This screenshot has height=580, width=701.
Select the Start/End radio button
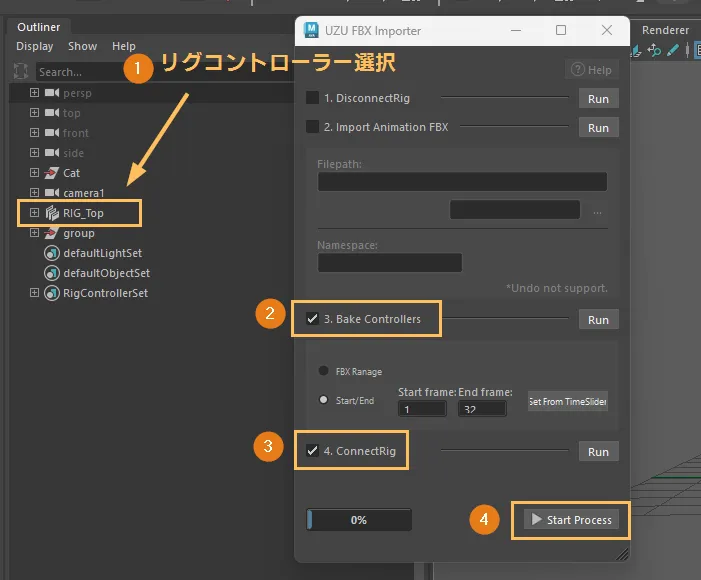(x=323, y=400)
